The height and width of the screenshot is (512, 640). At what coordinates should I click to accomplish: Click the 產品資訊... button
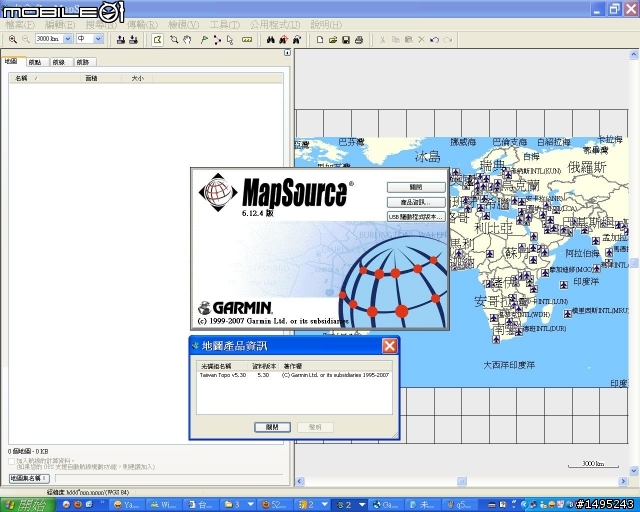coord(416,202)
